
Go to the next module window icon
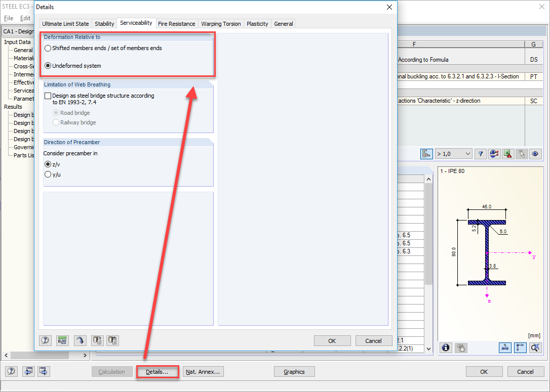pos(44,371)
